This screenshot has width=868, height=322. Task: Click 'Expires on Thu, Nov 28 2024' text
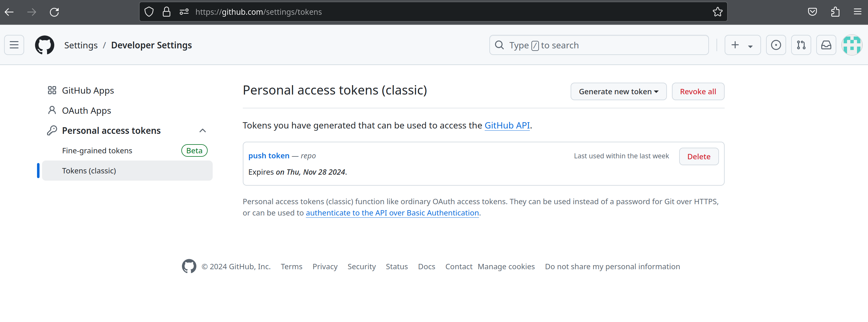coord(297,172)
